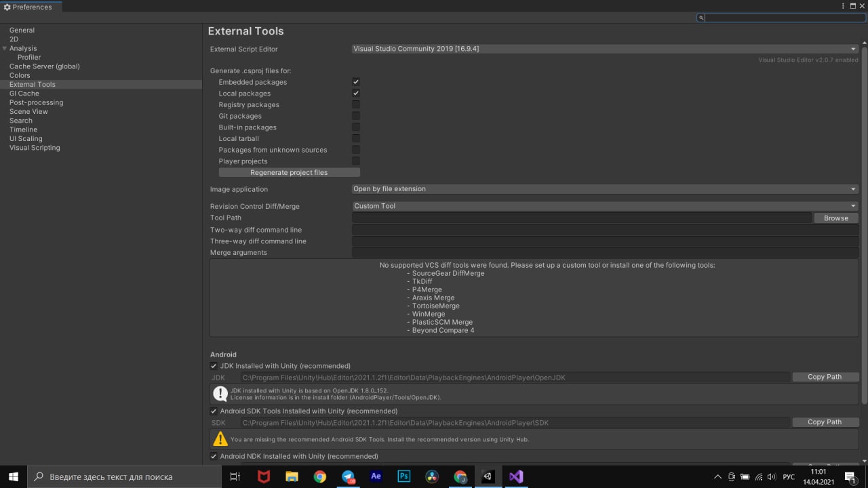Screen dimensions: 868x488
Task: Enable the Player projects checkbox
Action: point(356,161)
